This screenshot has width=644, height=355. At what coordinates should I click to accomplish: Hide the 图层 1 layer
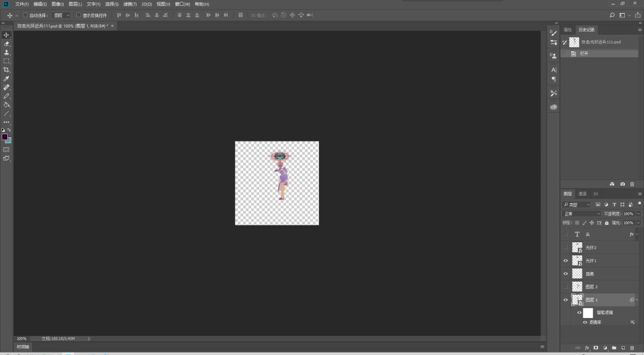pyautogui.click(x=565, y=300)
